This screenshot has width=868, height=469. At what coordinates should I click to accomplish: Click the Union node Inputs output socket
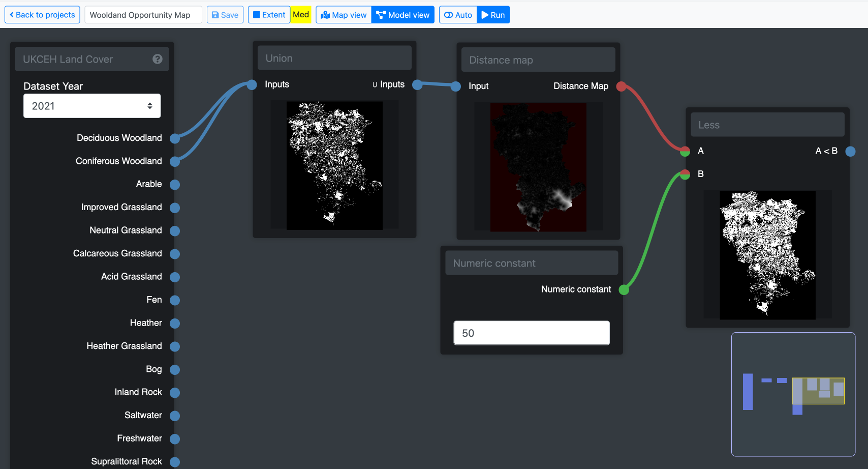coord(417,85)
